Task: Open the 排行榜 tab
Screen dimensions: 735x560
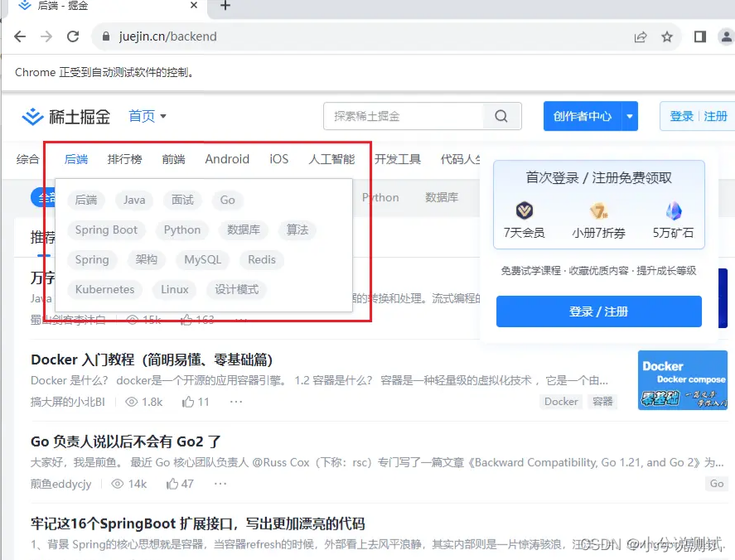Action: (x=124, y=159)
